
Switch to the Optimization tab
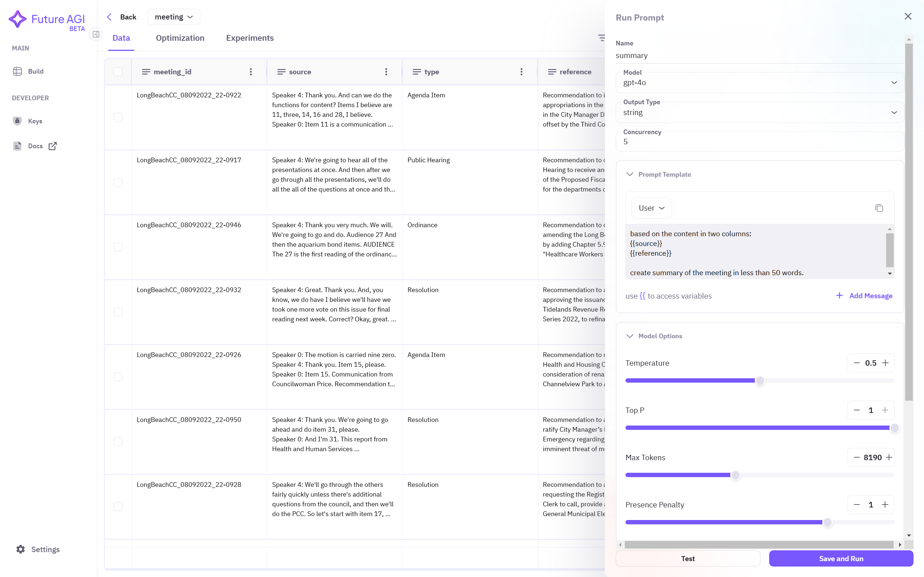[180, 38]
